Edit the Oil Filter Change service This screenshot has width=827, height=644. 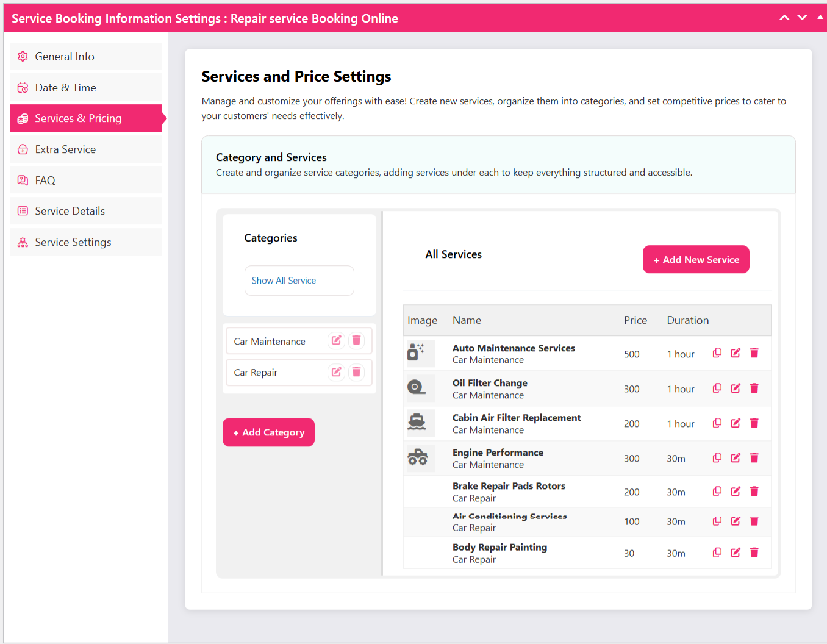point(736,388)
